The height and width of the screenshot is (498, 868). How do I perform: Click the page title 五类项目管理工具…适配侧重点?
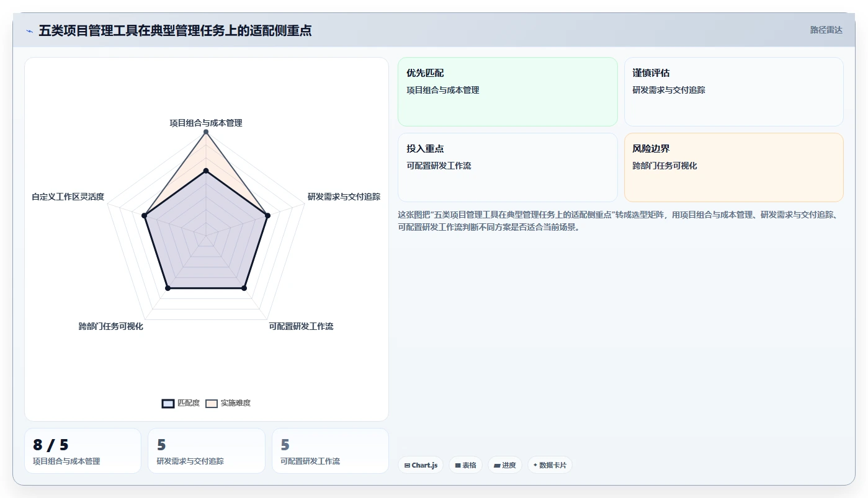(175, 30)
